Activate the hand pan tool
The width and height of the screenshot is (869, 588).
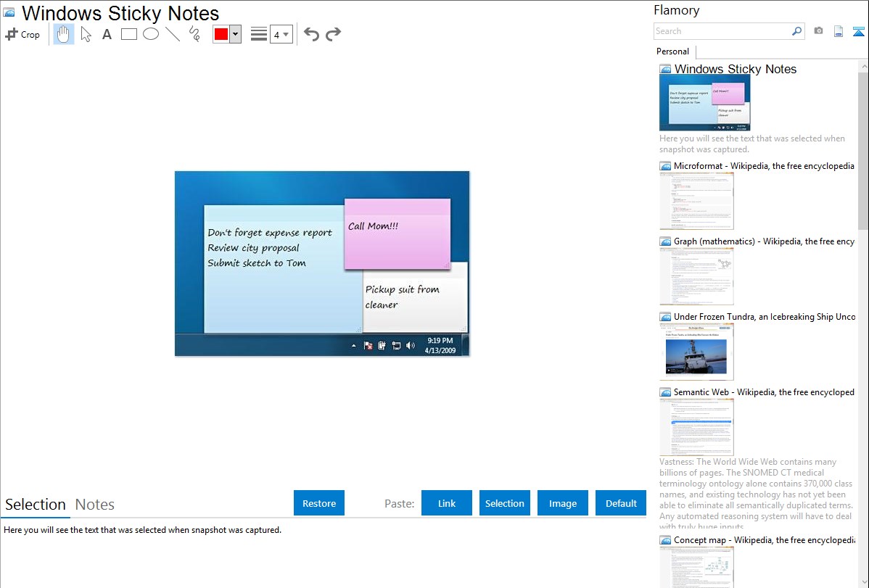[64, 34]
